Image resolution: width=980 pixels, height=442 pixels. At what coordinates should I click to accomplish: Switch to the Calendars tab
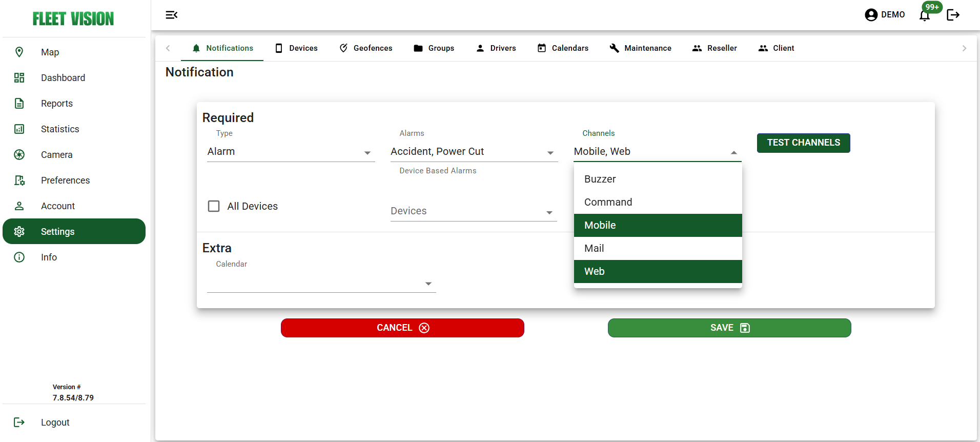(x=563, y=48)
